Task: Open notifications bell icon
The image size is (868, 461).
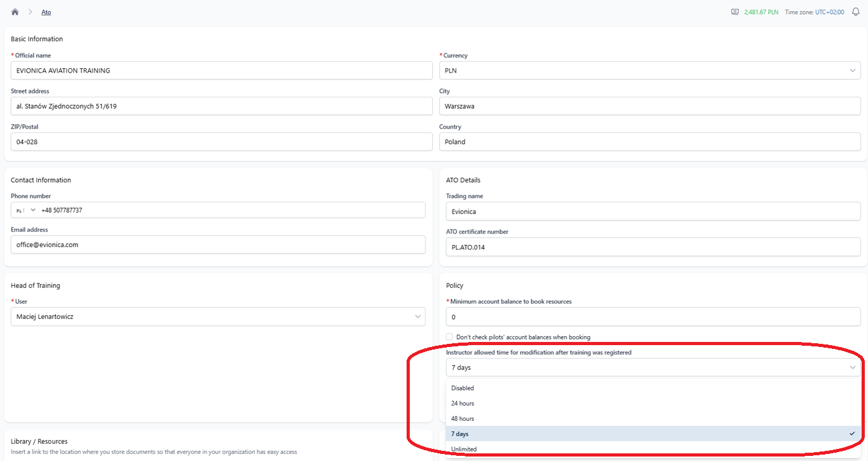Action: pos(856,12)
